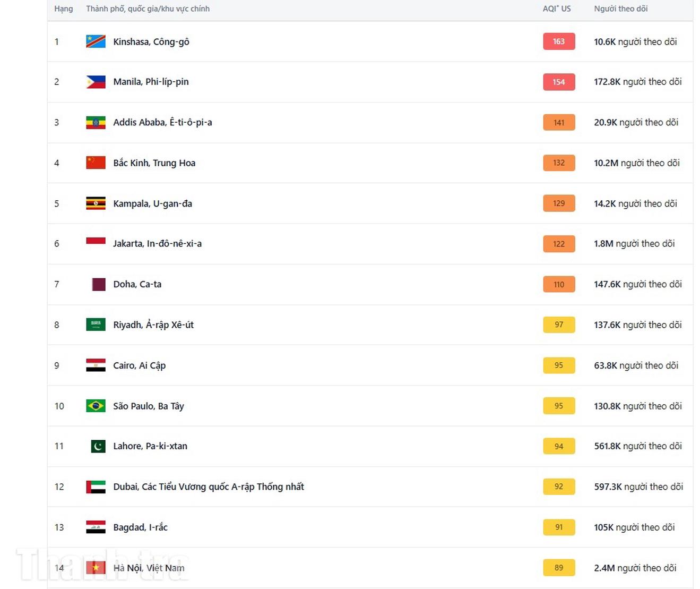
Task: Click the Hạng column header
Action: point(64,8)
